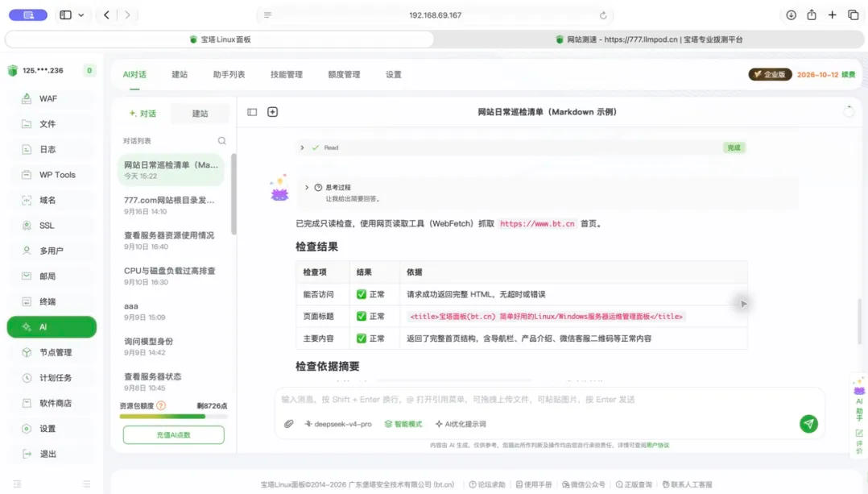
Task: Switch to 宝塔 Linux面板 browser tab
Action: [220, 39]
